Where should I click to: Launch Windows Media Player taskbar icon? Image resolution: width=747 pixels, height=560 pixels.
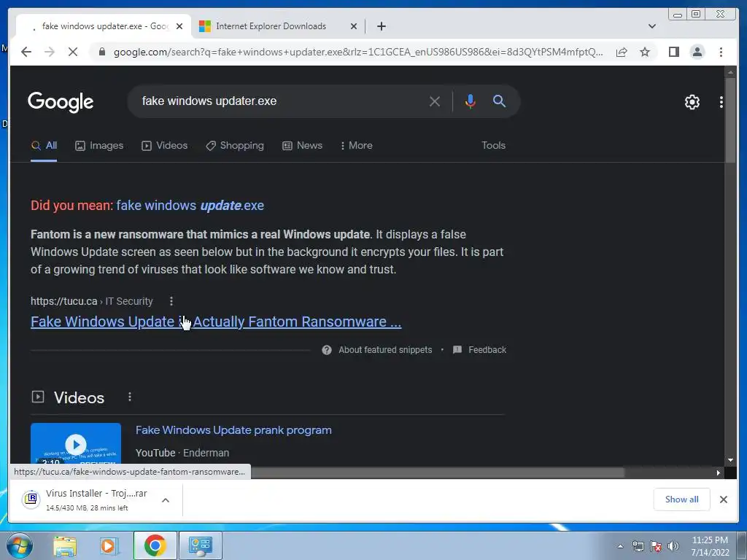tap(109, 545)
